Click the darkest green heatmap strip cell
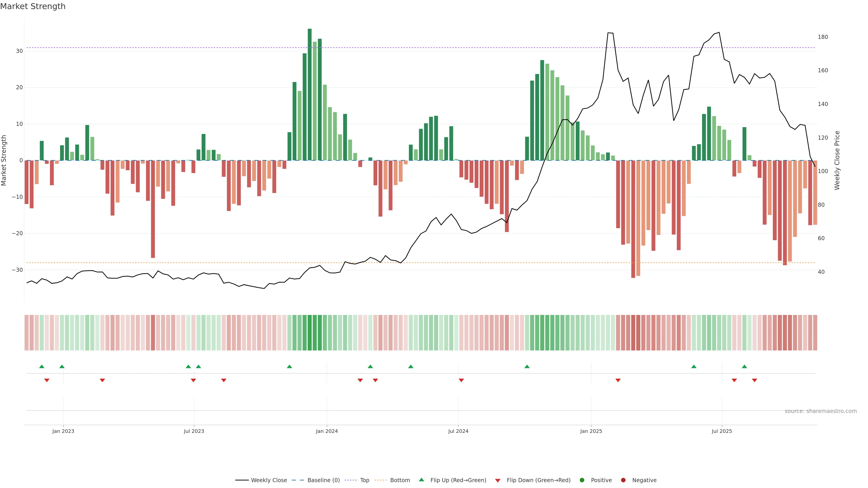 point(310,333)
